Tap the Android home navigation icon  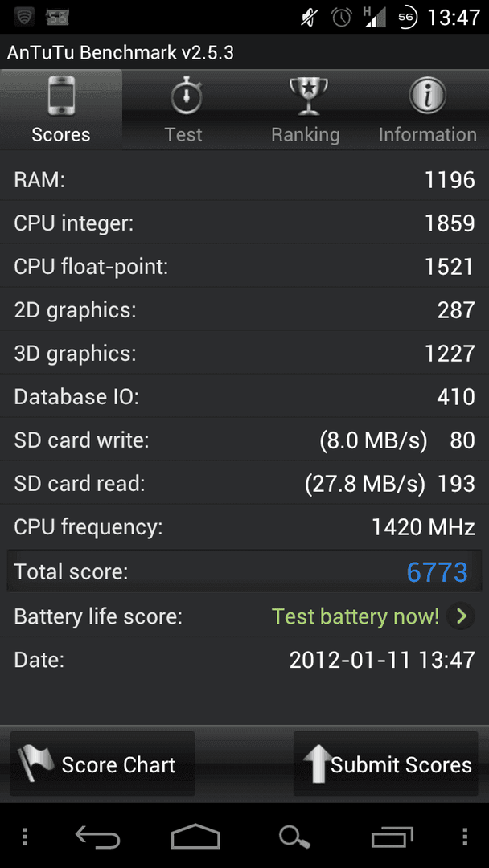pyautogui.click(x=195, y=837)
